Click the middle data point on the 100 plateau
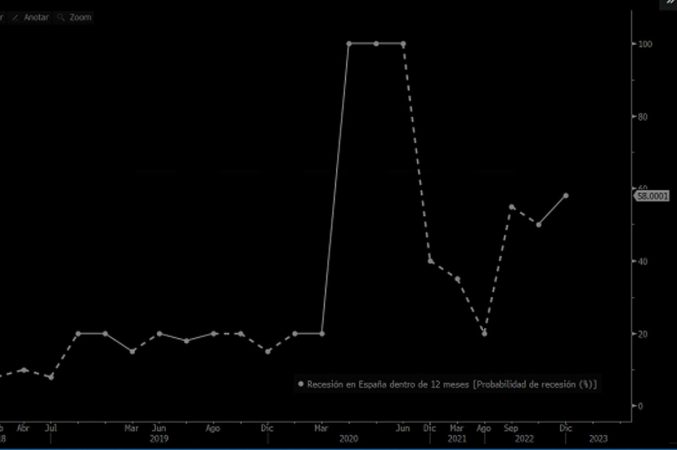 point(376,44)
